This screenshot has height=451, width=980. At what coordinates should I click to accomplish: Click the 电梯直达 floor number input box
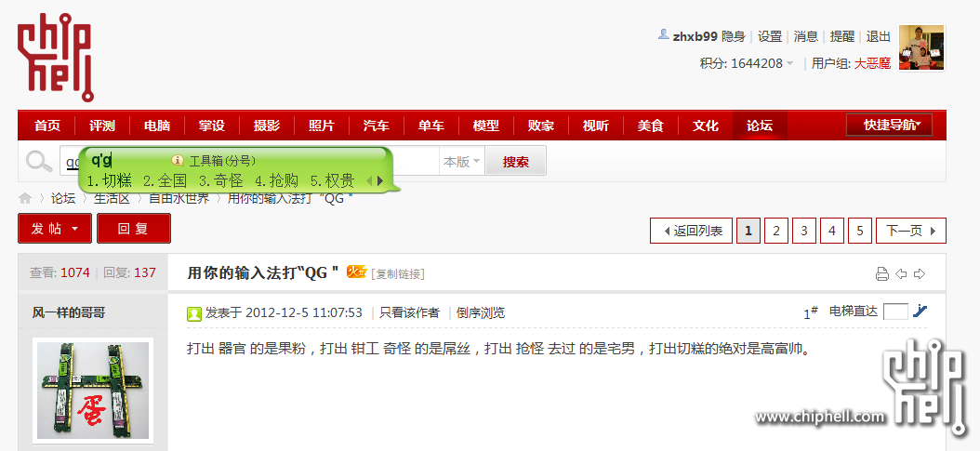tap(895, 312)
